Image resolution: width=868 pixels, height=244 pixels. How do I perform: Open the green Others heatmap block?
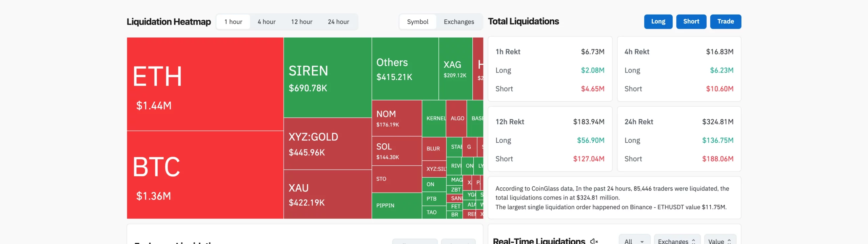coord(405,69)
